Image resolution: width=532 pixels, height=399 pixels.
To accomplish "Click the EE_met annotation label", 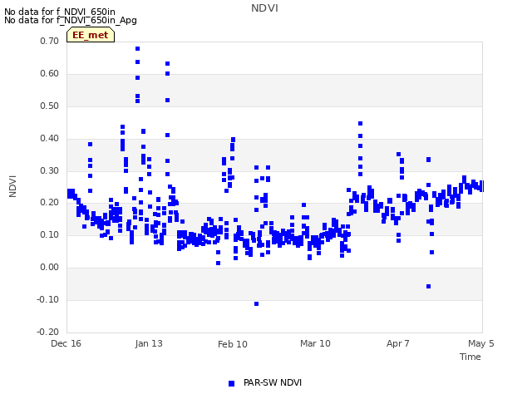I will [91, 35].
